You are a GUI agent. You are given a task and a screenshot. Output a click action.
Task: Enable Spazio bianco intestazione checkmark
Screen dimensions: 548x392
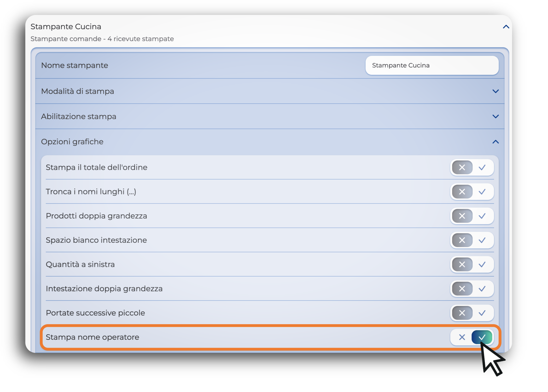click(x=482, y=240)
